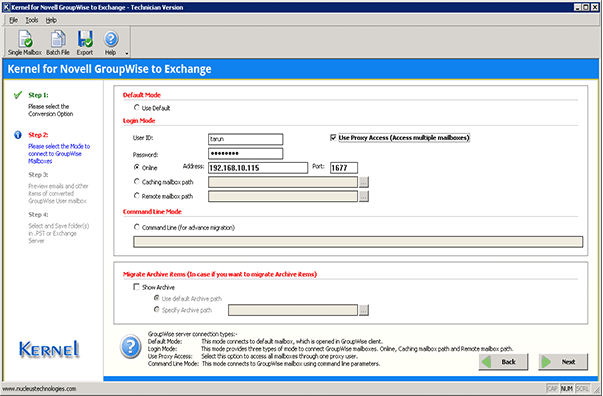Image resolution: width=603 pixels, height=396 pixels.
Task: Click the User ID input field
Action: click(245, 139)
